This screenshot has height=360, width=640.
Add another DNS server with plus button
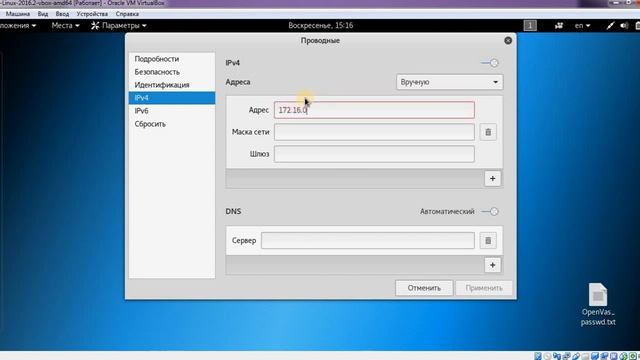click(493, 265)
